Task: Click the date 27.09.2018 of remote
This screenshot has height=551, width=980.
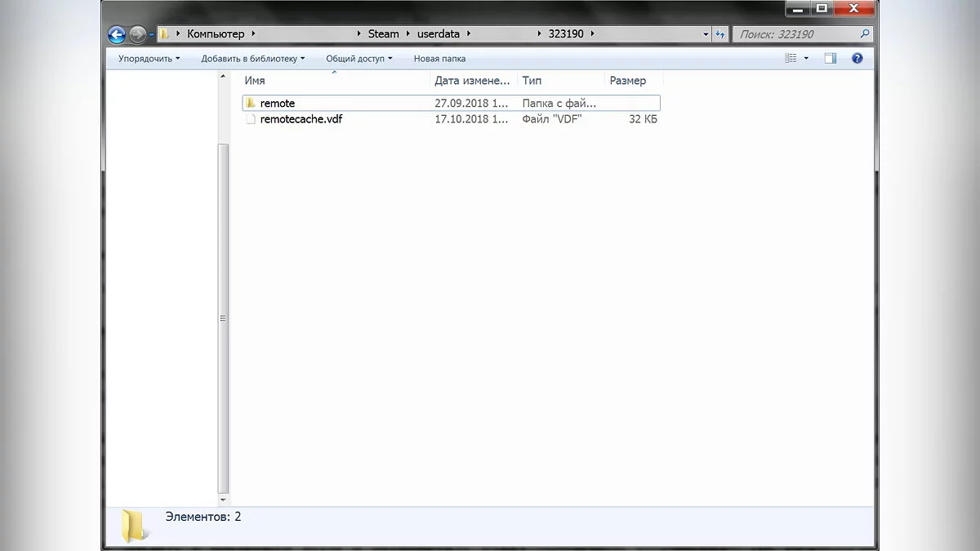Action: [x=472, y=104]
